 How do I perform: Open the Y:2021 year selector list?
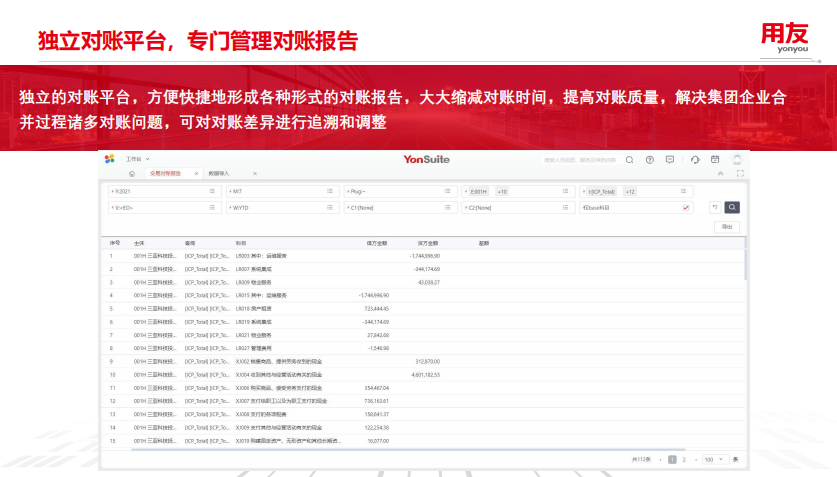212,191
